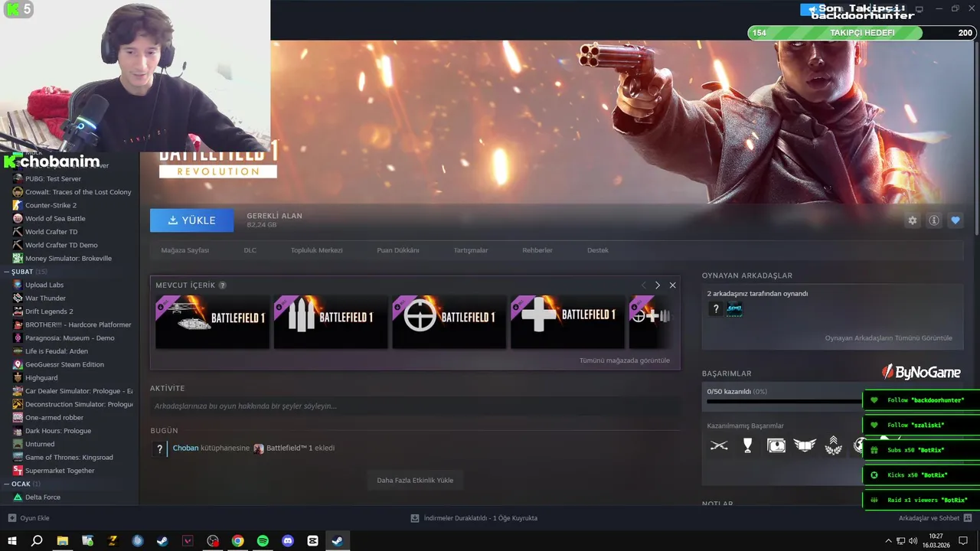This screenshot has width=980, height=551.
Task: Click the downloads icon in the status bar
Action: click(x=415, y=518)
